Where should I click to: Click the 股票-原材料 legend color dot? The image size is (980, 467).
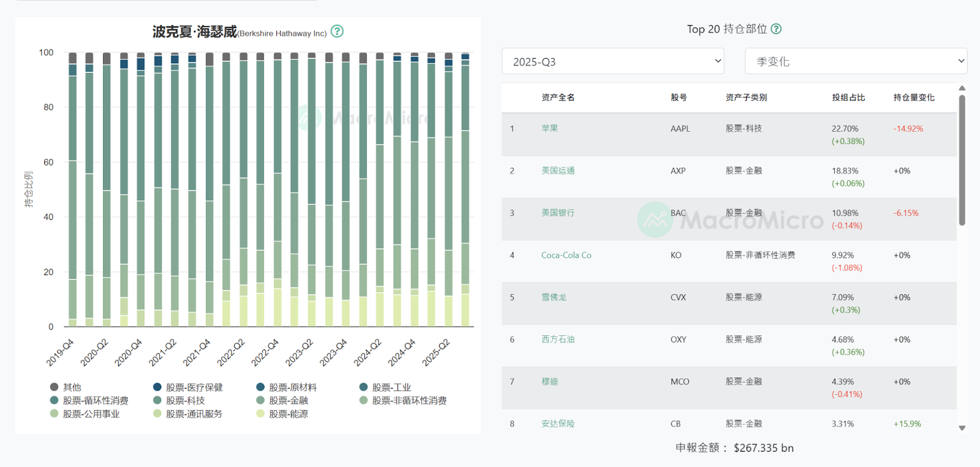[260, 387]
